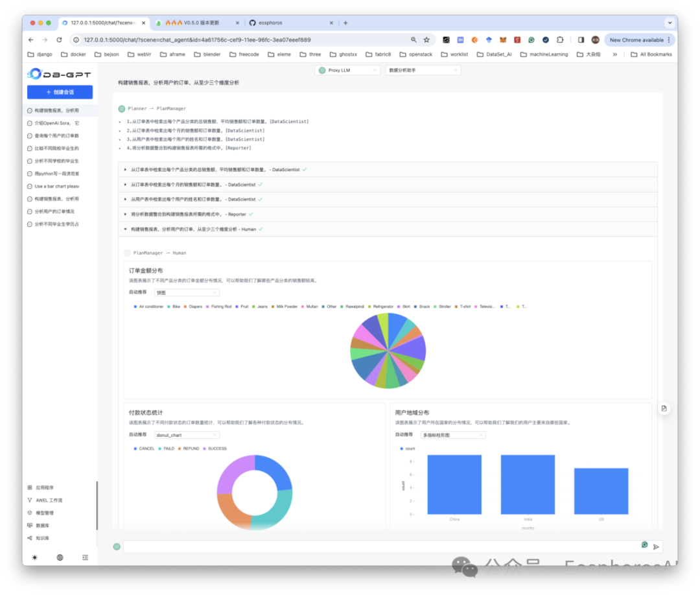
Task: Toggle the Air conditioner legend swatch
Action: tap(135, 307)
